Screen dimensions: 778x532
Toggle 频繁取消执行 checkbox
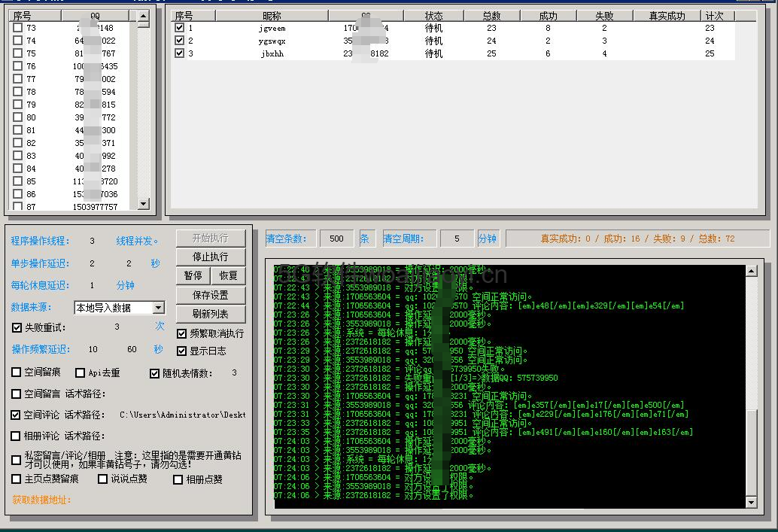[181, 333]
